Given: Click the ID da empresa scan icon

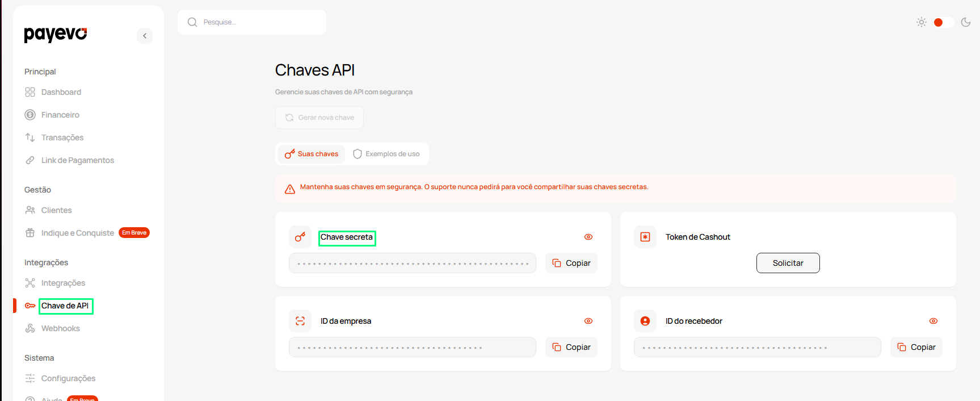Looking at the screenshot, I should click(300, 321).
